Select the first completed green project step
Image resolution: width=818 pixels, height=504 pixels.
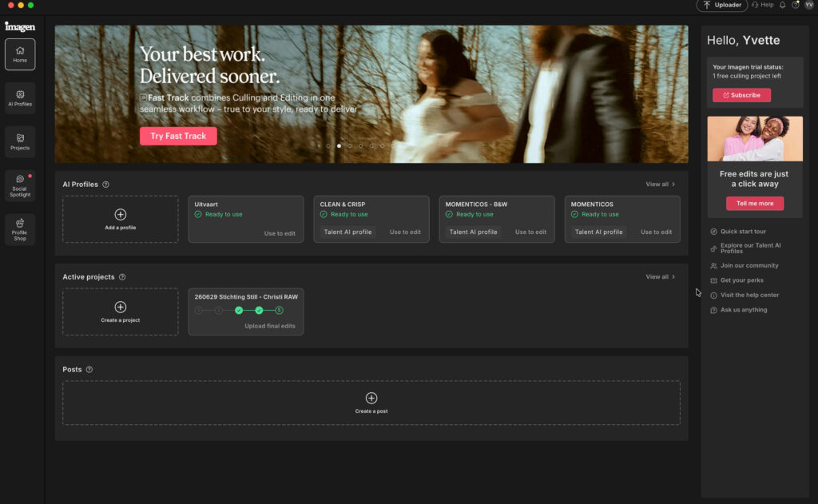click(x=239, y=311)
